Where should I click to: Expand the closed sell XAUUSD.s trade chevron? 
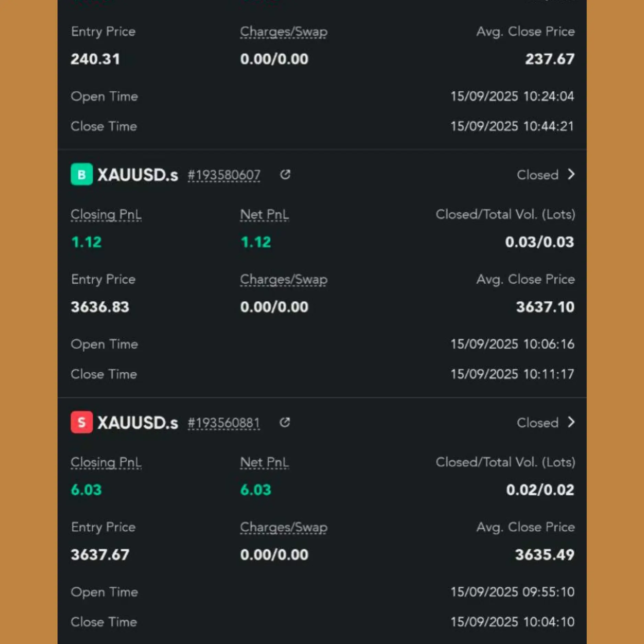tap(571, 422)
